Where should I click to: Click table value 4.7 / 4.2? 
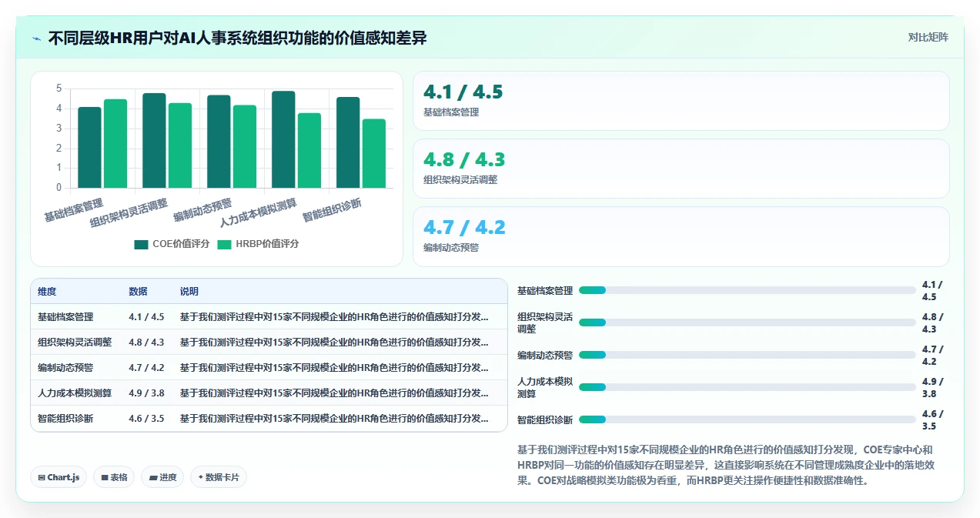pos(146,368)
